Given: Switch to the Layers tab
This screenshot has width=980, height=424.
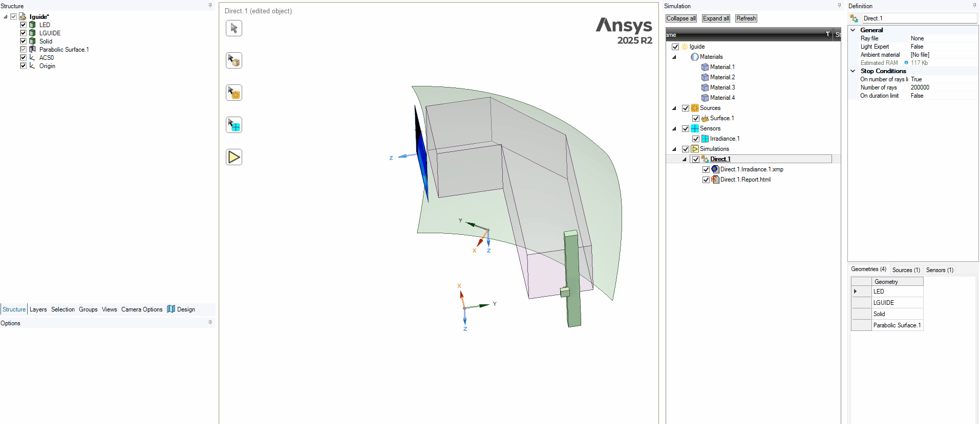Looking at the screenshot, I should point(38,309).
